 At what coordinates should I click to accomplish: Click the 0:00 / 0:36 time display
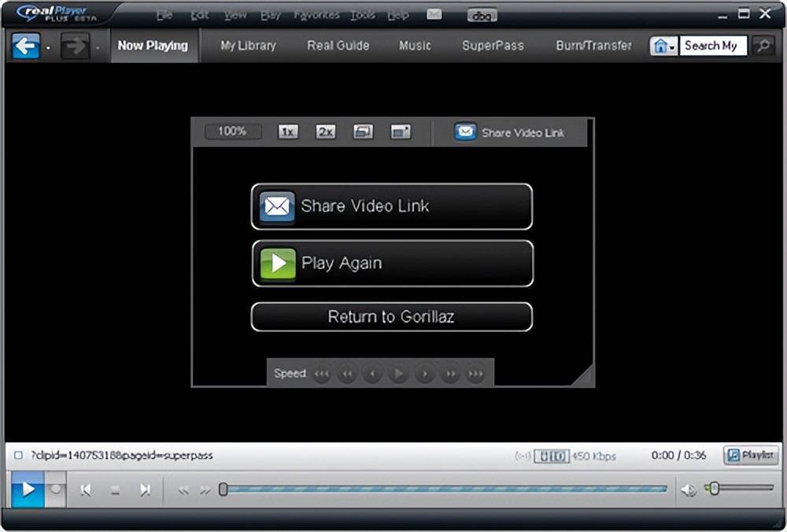pos(678,456)
